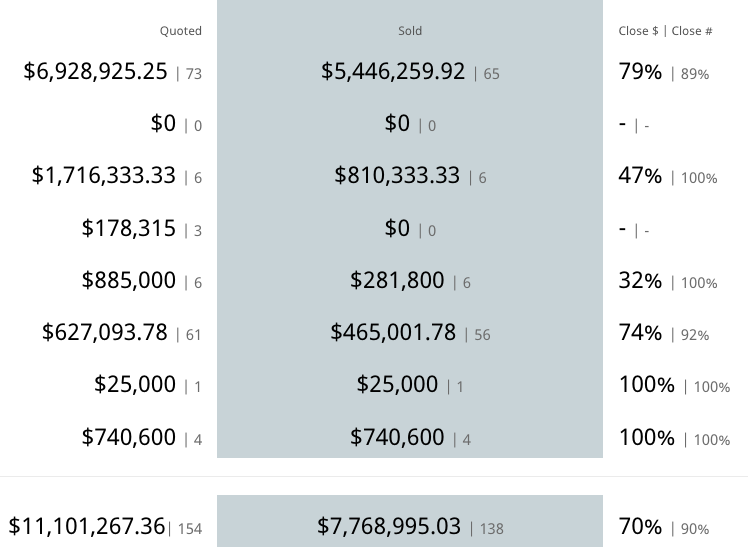Select the $281,800 sold amount
This screenshot has width=748, height=548.
tap(397, 280)
